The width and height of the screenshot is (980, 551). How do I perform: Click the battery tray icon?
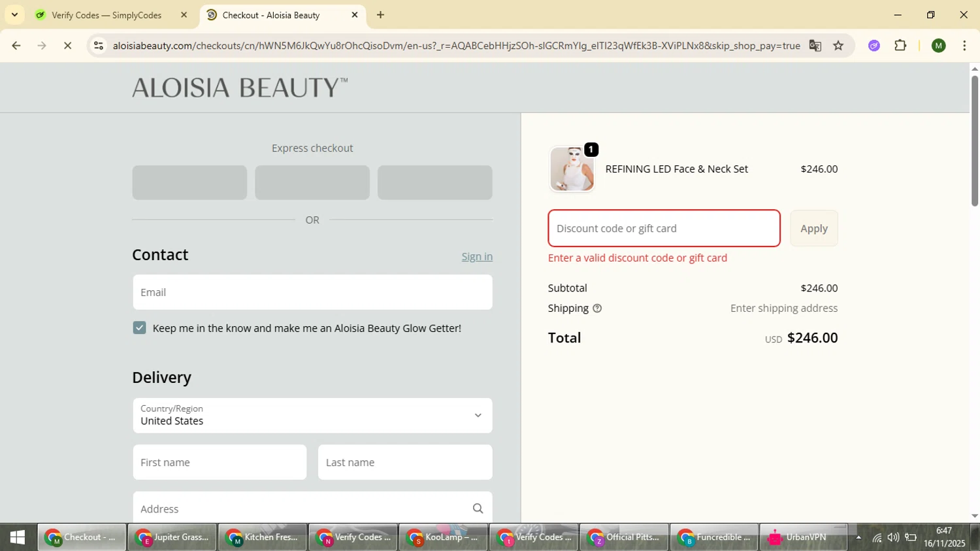click(910, 538)
